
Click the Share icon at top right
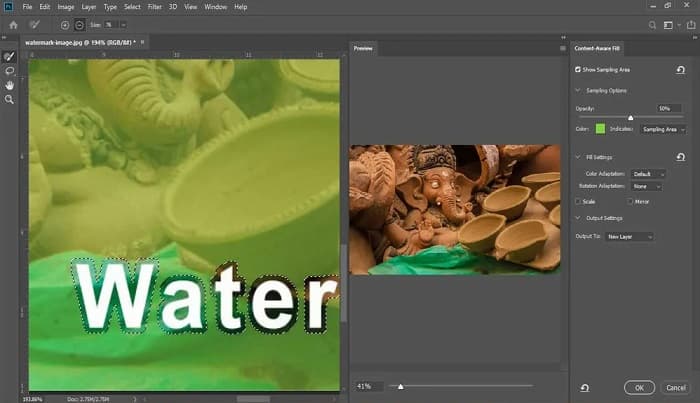point(691,25)
